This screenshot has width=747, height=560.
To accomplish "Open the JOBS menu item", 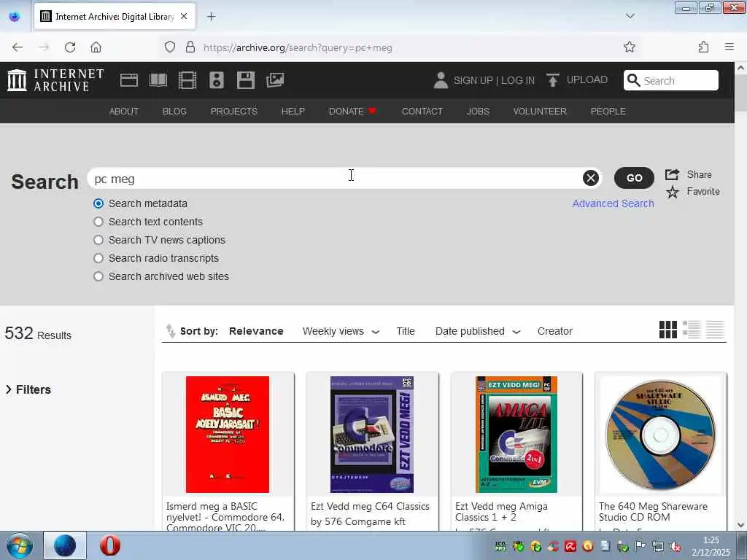I will pyautogui.click(x=478, y=111).
